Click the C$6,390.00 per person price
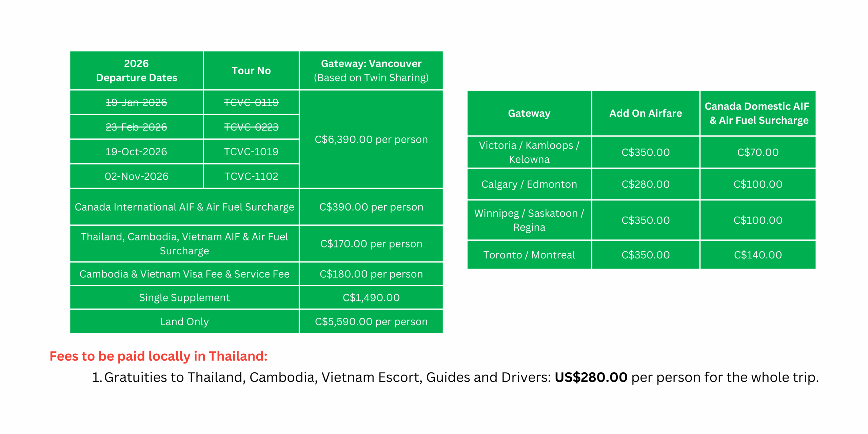 (x=371, y=139)
